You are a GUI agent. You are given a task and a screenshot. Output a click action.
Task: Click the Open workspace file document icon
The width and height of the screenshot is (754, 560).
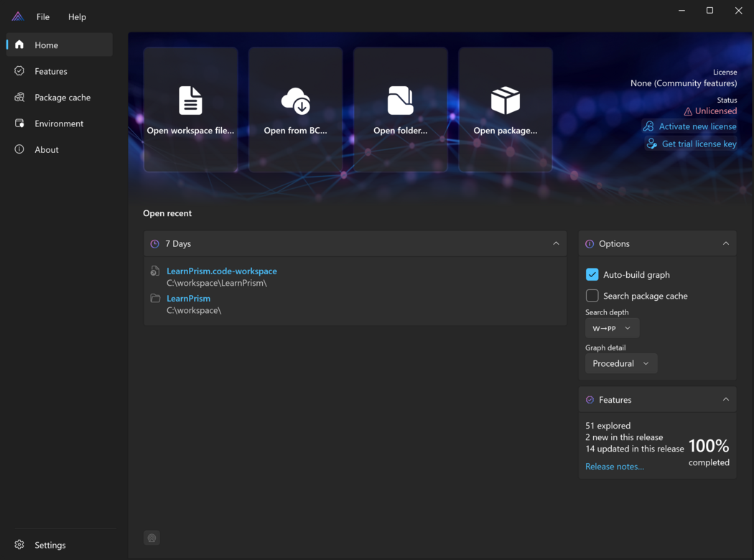click(190, 101)
